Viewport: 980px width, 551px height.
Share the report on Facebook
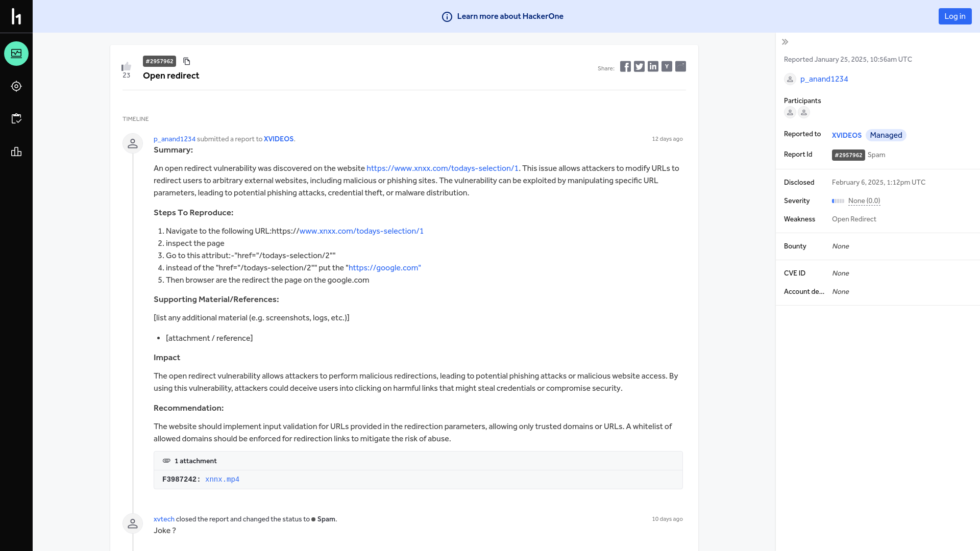point(625,66)
